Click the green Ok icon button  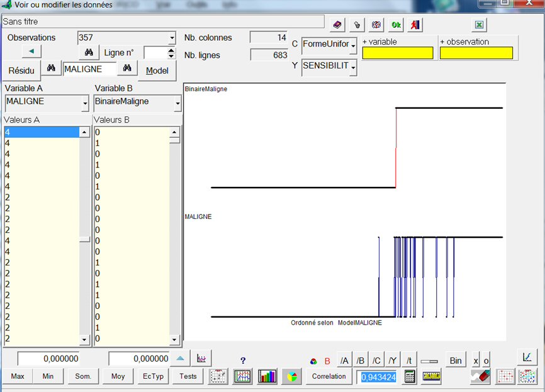point(395,25)
